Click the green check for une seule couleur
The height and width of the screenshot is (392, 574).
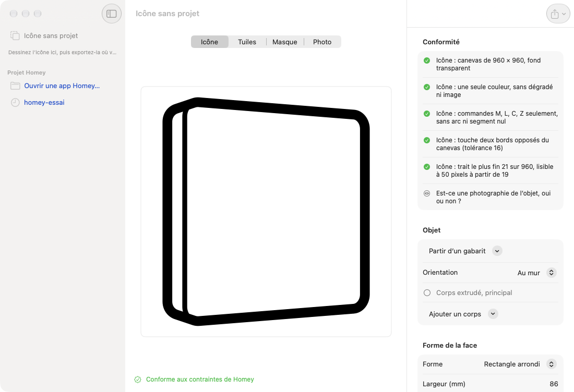[x=427, y=87]
